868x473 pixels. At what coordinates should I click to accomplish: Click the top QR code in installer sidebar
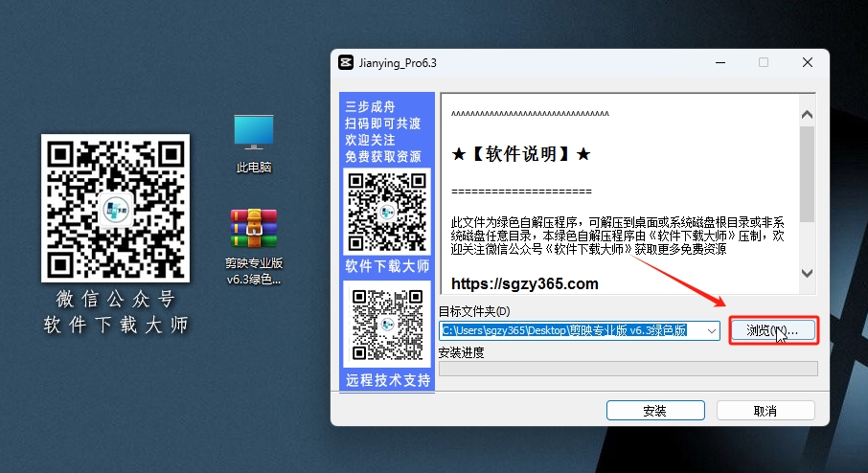tap(387, 212)
